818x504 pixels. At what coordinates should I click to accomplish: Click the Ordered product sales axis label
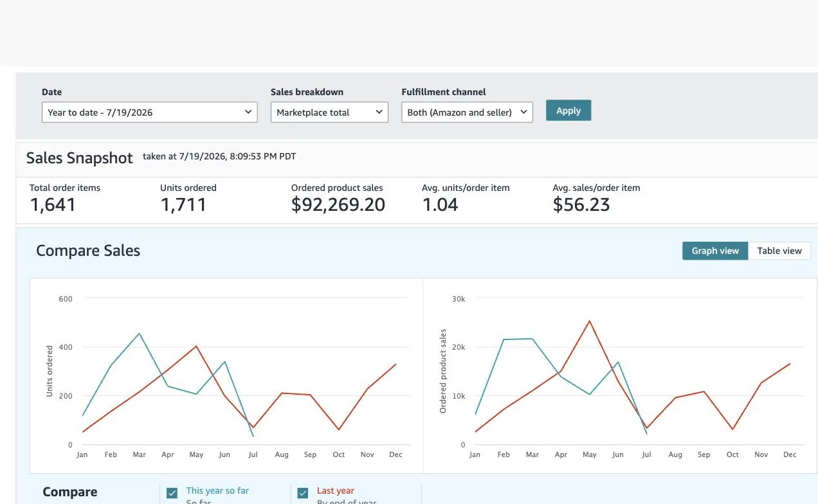point(442,371)
